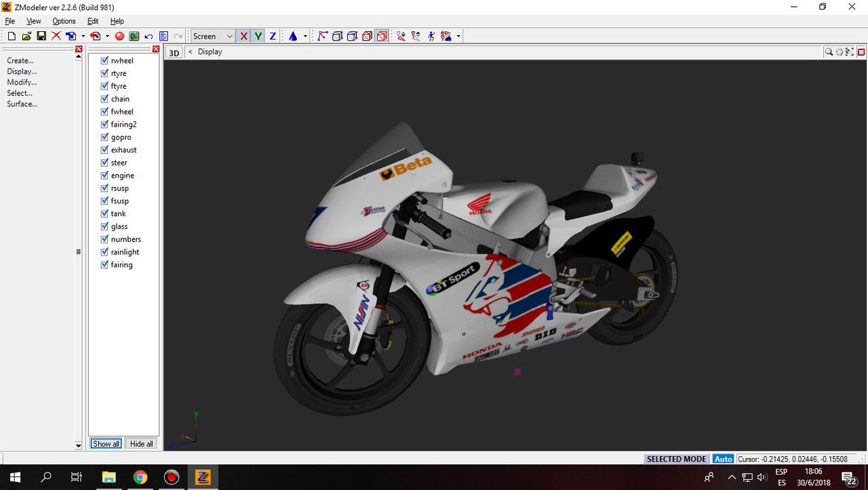Viewport: 868px width, 490px height.
Task: Close the objects list panel with red X
Action: [156, 49]
